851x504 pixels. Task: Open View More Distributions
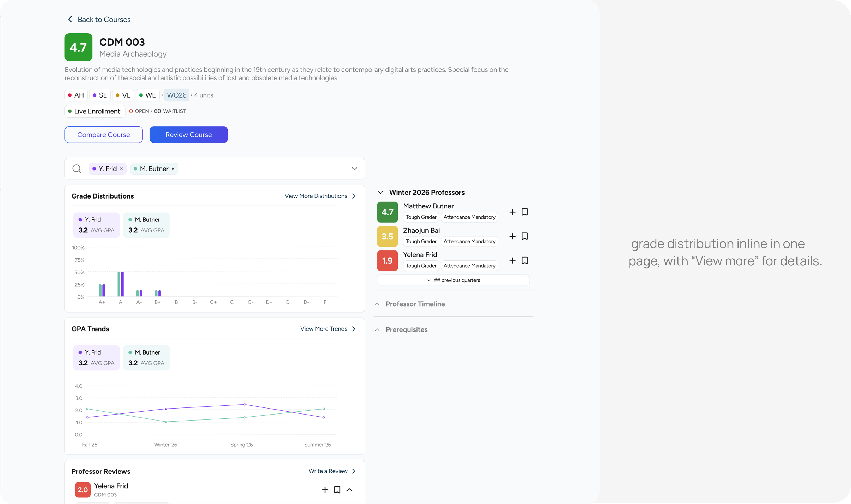tap(320, 196)
